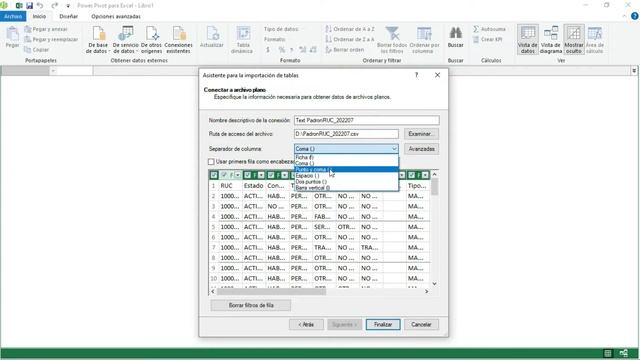This screenshot has width=640, height=360.
Task: Click the Examinar... button
Action: 422,134
